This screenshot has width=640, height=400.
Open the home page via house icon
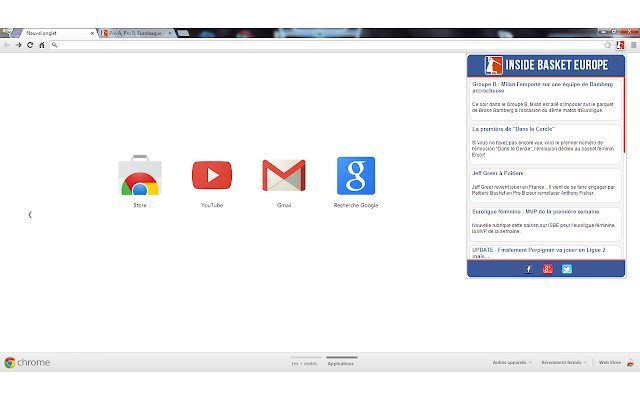pyautogui.click(x=42, y=45)
